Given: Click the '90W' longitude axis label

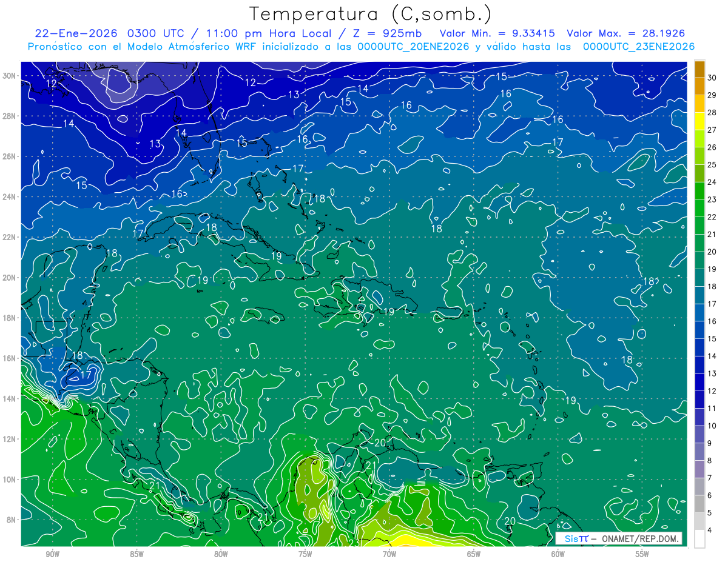Looking at the screenshot, I should (x=52, y=554).
